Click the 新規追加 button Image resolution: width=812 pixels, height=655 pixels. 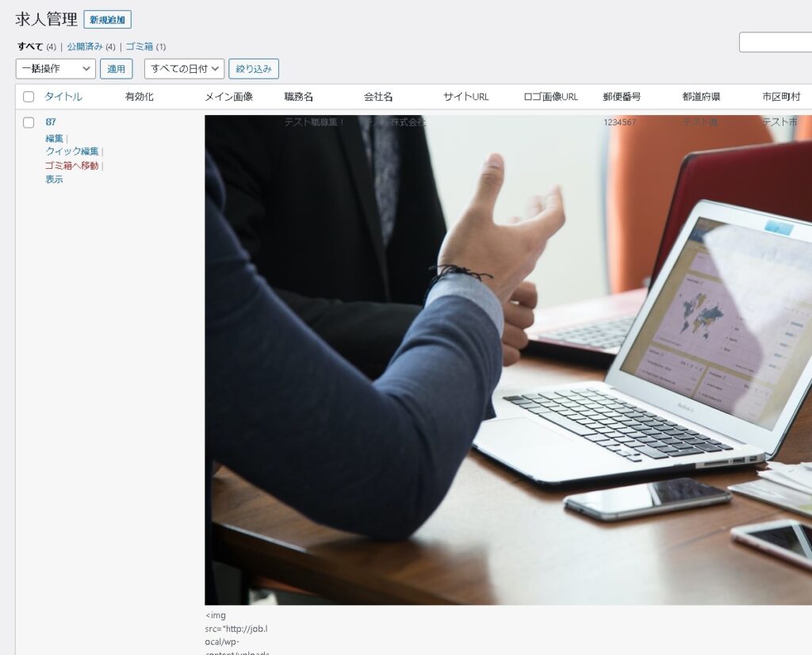coord(107,20)
